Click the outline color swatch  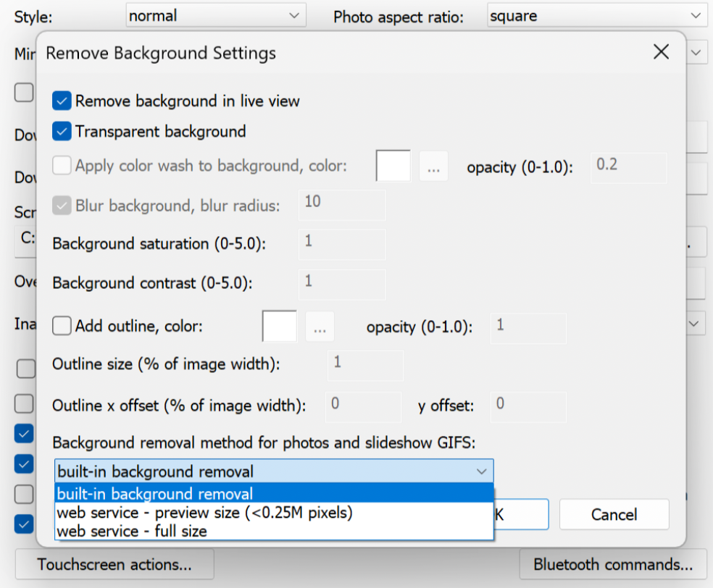280,327
